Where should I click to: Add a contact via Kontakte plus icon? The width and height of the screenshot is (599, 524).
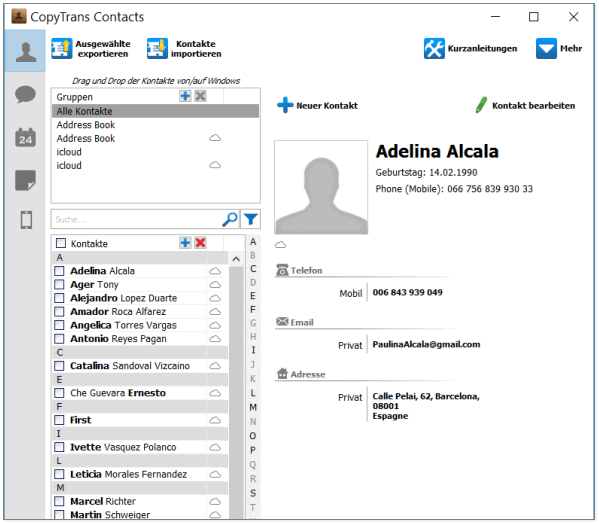tap(185, 243)
